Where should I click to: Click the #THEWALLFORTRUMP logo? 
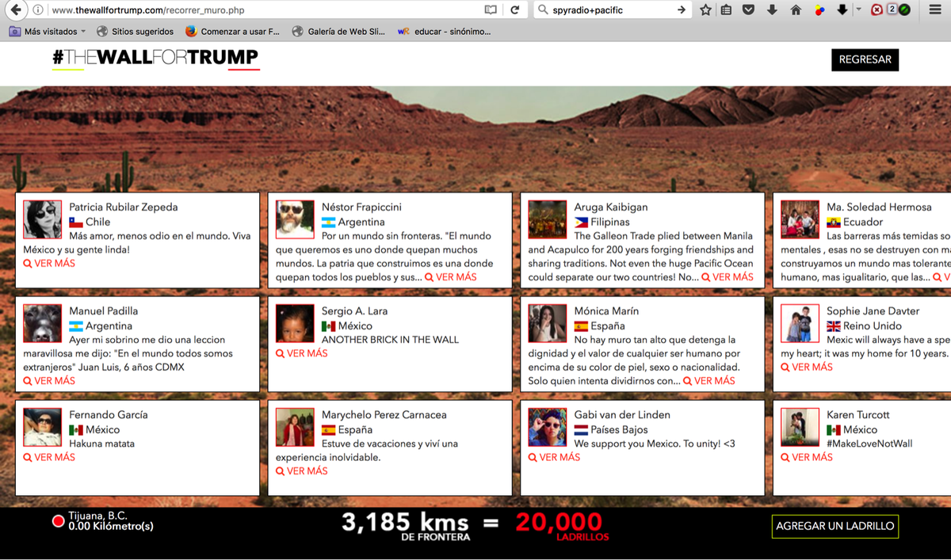pyautogui.click(x=155, y=58)
